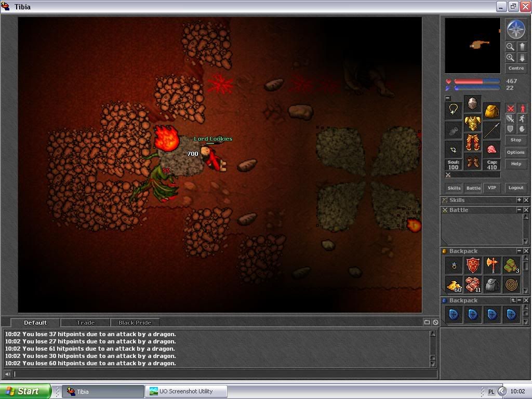Switch to the Black Pride chat tab
Image resolution: width=532 pixels, height=399 pixels.
coord(135,322)
